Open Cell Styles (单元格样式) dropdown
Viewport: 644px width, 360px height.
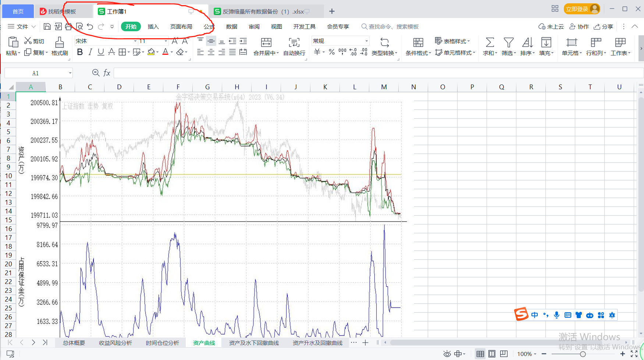(x=455, y=53)
